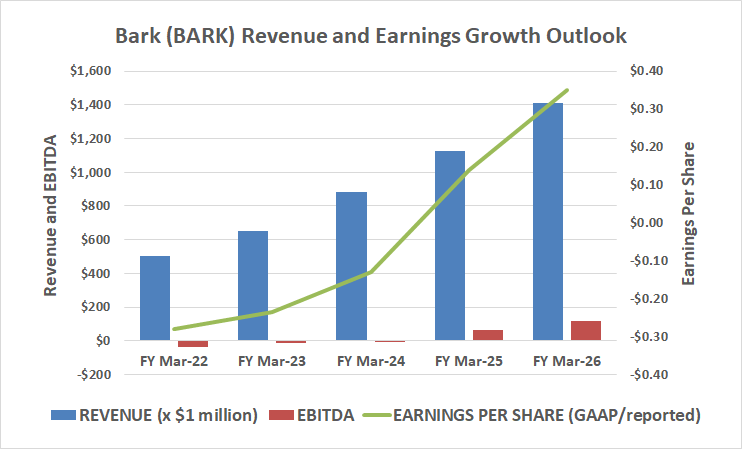Click the red EBITDA bar for FY Mar-26
Screen dimensions: 742x449
(x=586, y=331)
